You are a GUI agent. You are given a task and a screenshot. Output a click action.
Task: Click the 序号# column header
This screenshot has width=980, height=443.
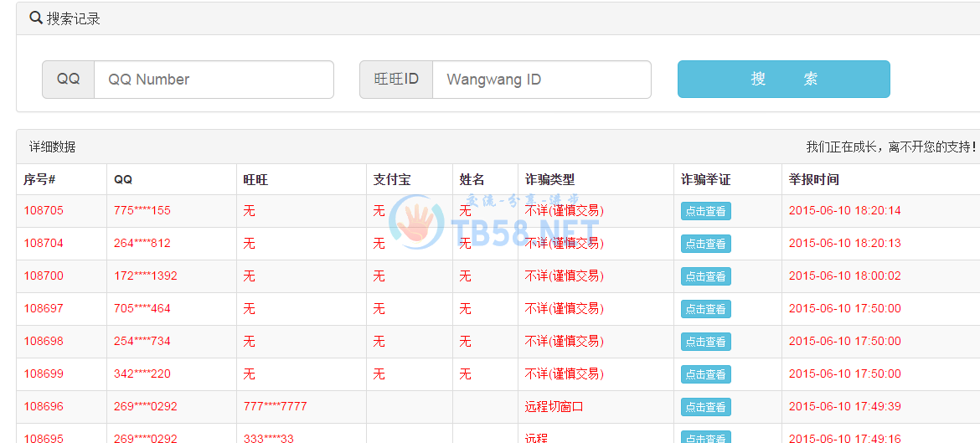point(40,179)
